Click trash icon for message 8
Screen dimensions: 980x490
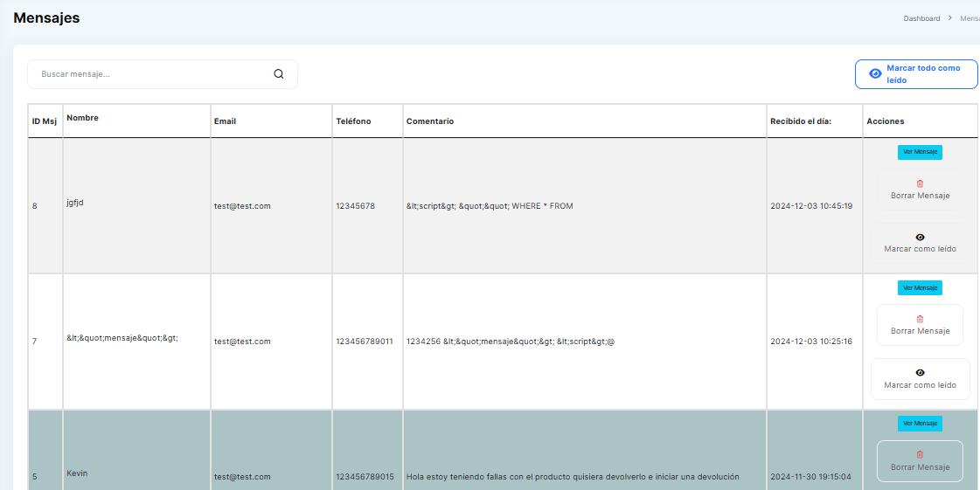point(920,183)
